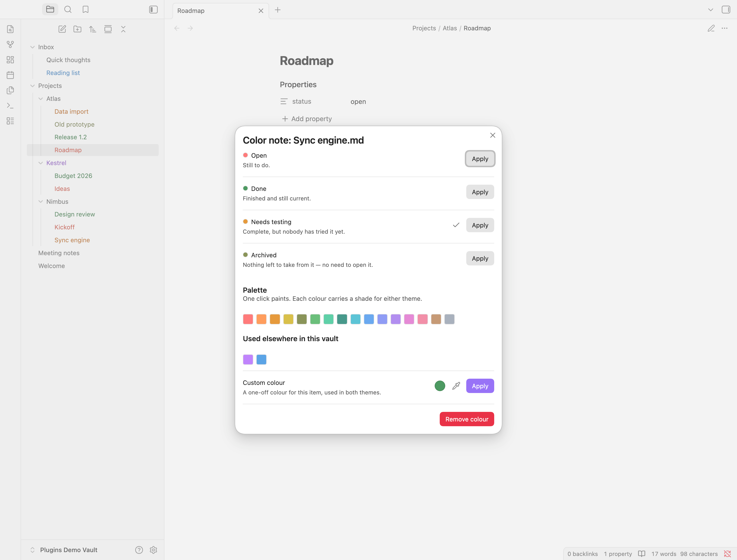
Task: Click the templates icon in left ribbon
Action: tap(10, 90)
